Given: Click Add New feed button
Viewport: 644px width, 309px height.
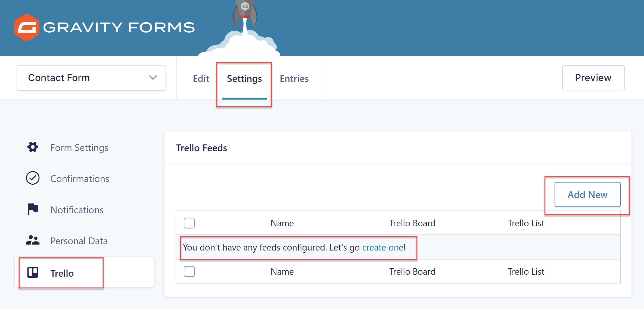Looking at the screenshot, I should (x=588, y=194).
